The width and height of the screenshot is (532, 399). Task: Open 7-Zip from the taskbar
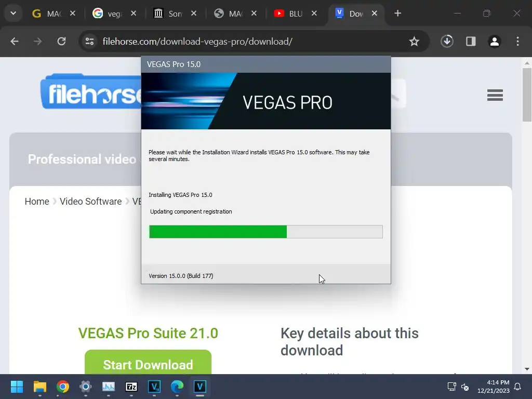[x=131, y=387]
